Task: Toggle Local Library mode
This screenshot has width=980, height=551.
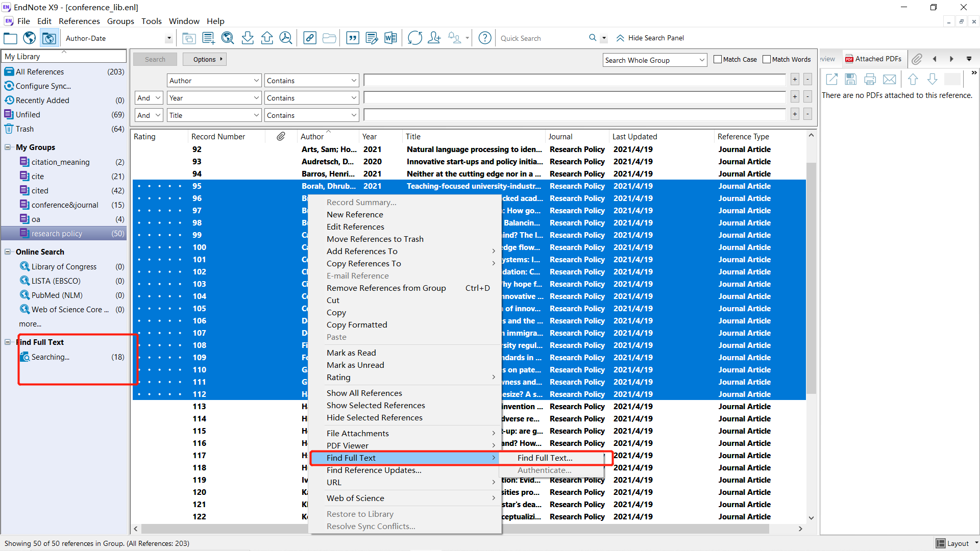Action: [x=10, y=38]
